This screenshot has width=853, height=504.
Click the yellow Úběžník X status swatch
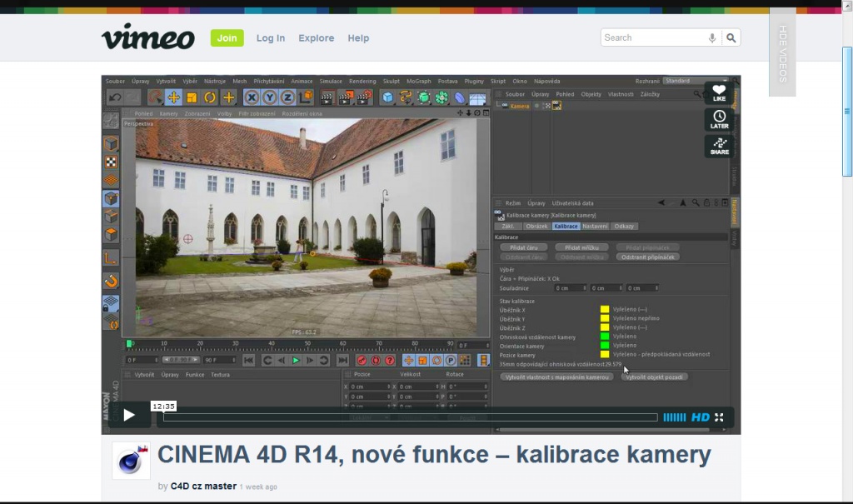coord(605,310)
